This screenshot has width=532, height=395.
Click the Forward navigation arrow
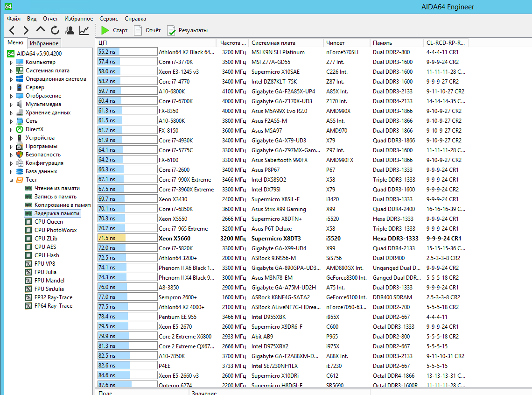pos(26,30)
